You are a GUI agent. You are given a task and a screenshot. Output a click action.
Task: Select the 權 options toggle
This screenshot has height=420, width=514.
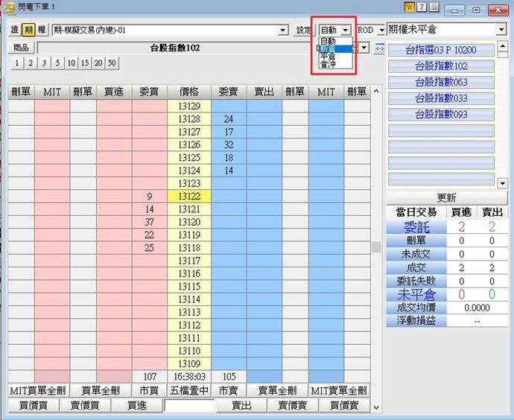pyautogui.click(x=42, y=30)
